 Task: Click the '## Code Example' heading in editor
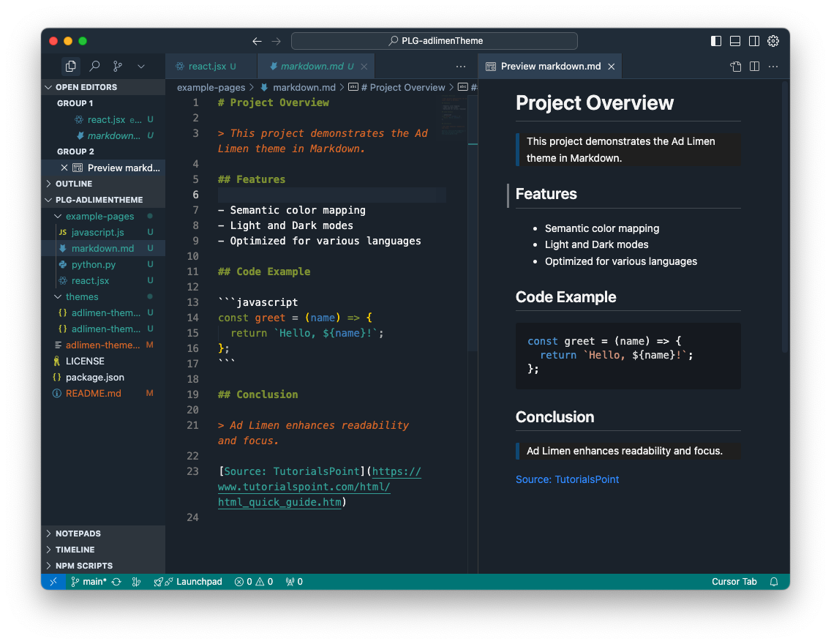point(264,272)
